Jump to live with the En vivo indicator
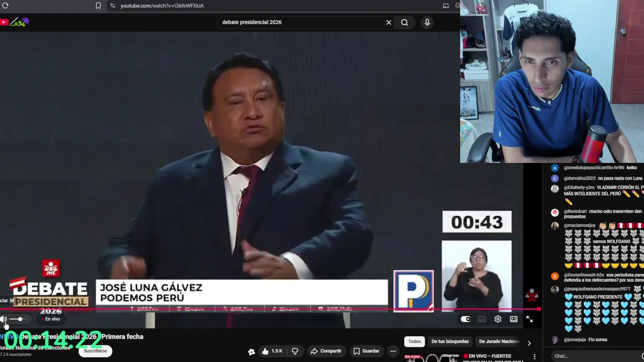Screen dimensions: 644x362 51,319
